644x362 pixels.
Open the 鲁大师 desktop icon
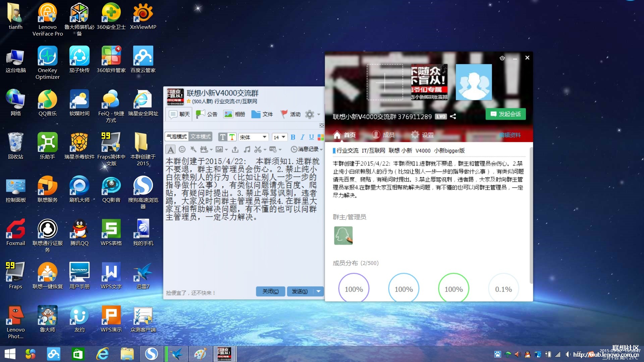[47, 319]
